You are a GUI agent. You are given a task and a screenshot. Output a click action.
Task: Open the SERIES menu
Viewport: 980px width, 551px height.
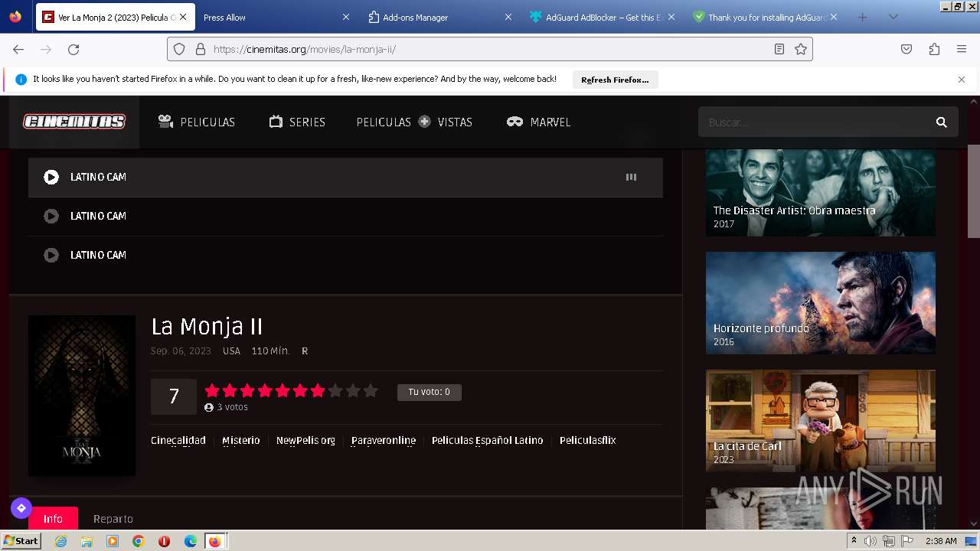pyautogui.click(x=297, y=122)
